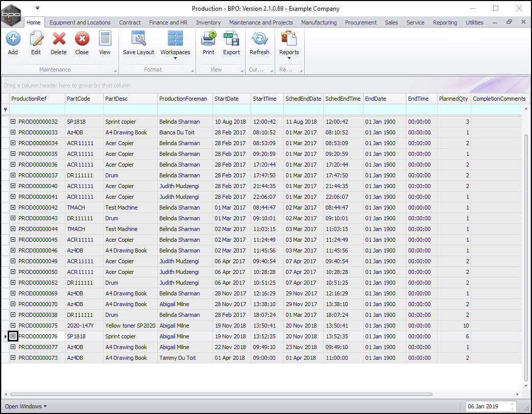Open the Format group dialog launcher
Screen dimensions: 532x414
pos(192,71)
